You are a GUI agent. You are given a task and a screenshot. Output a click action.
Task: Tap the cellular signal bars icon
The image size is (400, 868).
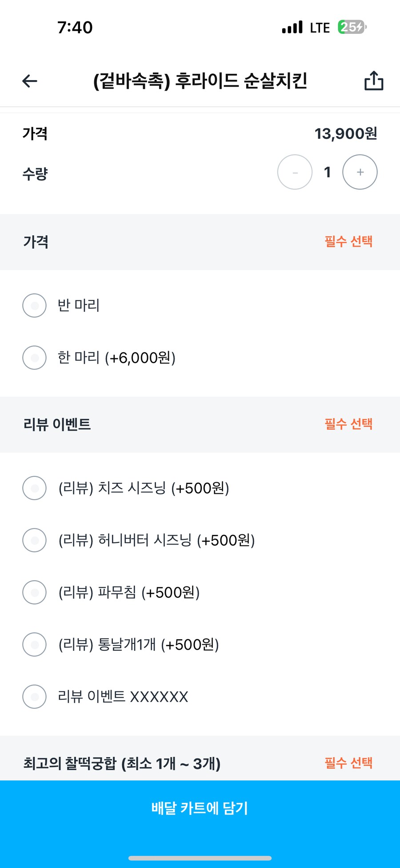coord(292,27)
